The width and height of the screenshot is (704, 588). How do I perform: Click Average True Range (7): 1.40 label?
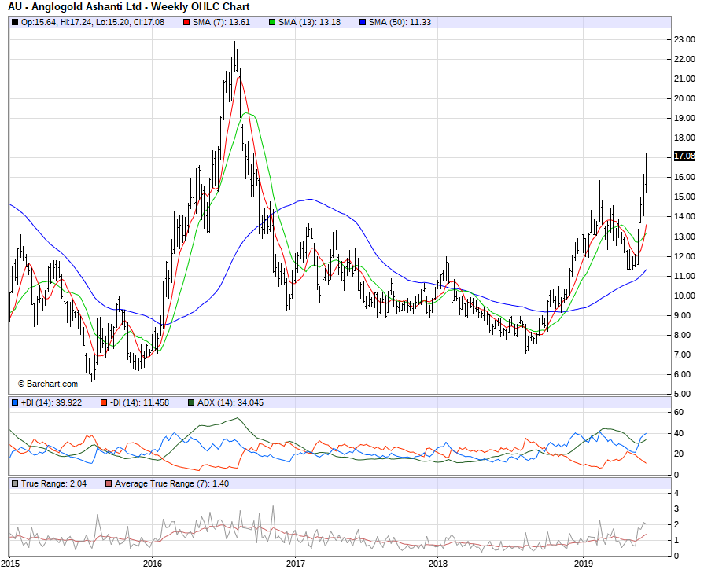tap(172, 483)
